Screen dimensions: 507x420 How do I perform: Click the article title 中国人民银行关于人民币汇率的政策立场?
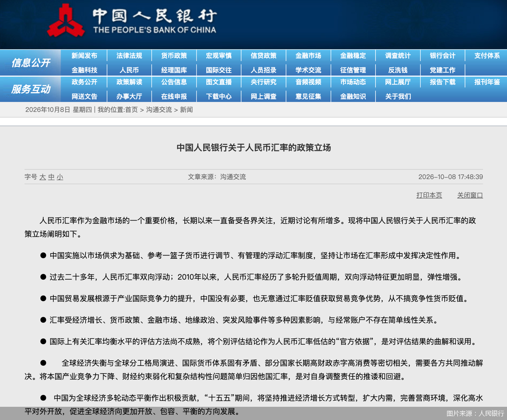click(x=253, y=148)
